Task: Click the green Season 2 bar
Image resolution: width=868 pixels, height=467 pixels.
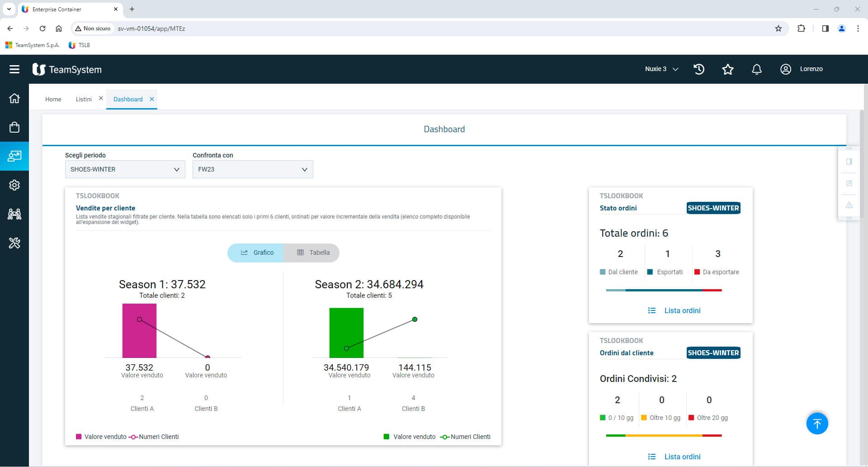Action: [346, 333]
